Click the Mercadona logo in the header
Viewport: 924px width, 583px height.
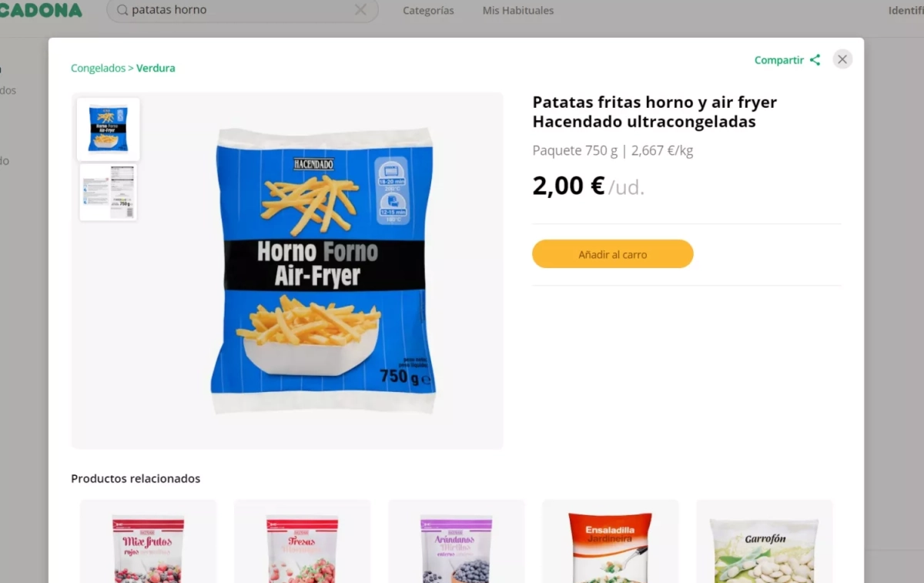pyautogui.click(x=41, y=10)
